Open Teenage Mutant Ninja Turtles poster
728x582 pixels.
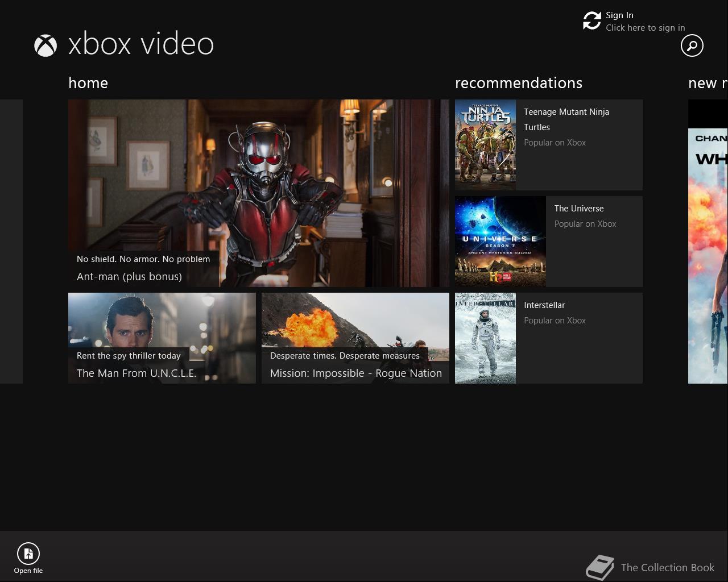485,145
